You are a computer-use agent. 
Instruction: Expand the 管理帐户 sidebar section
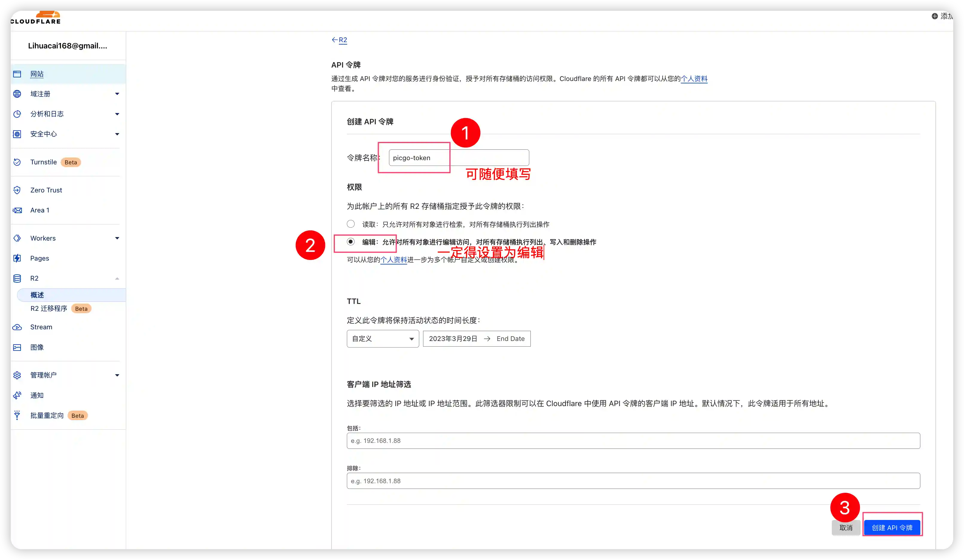click(118, 375)
